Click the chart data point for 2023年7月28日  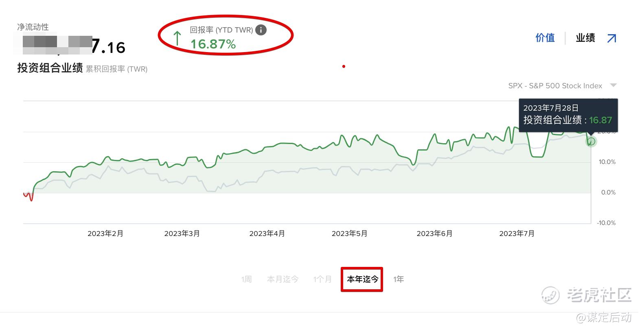click(x=591, y=142)
